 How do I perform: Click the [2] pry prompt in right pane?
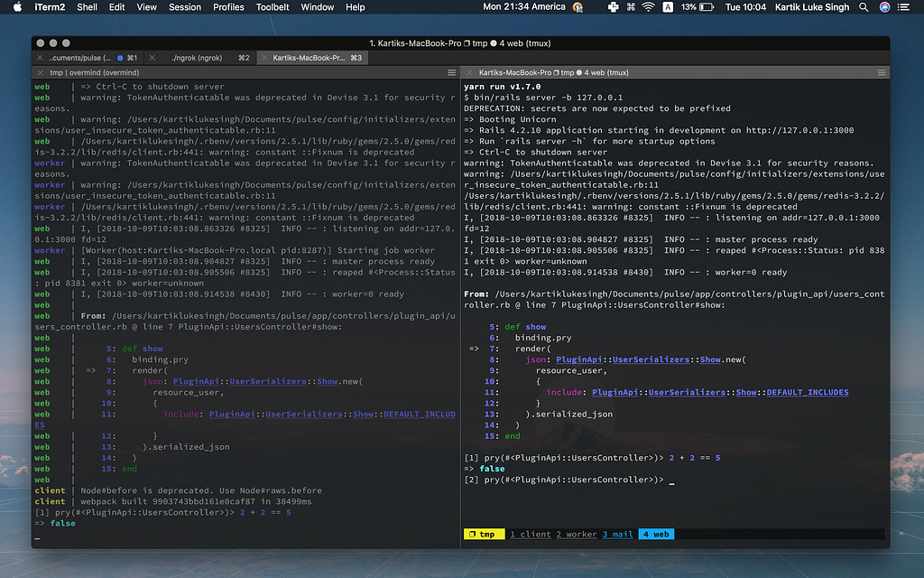pyautogui.click(x=563, y=480)
